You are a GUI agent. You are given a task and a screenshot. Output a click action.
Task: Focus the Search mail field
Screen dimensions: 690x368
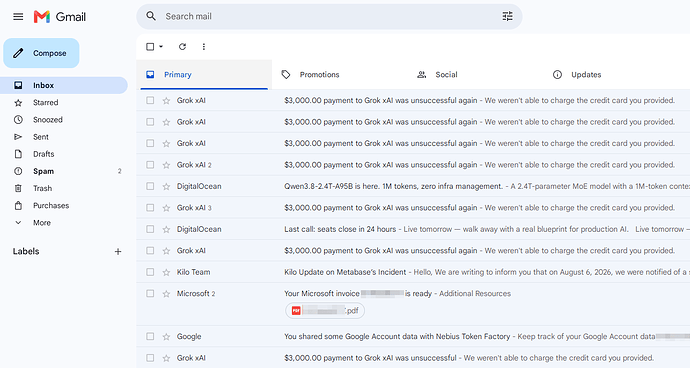tap(330, 16)
